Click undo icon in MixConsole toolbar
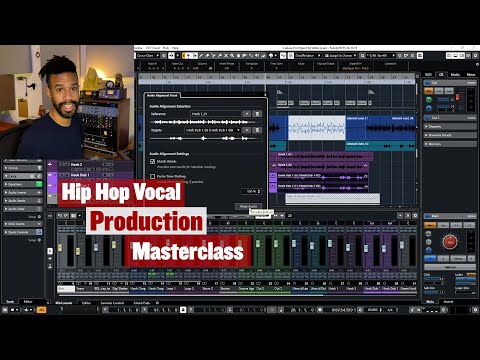This screenshot has height=360, width=480. 60,216
